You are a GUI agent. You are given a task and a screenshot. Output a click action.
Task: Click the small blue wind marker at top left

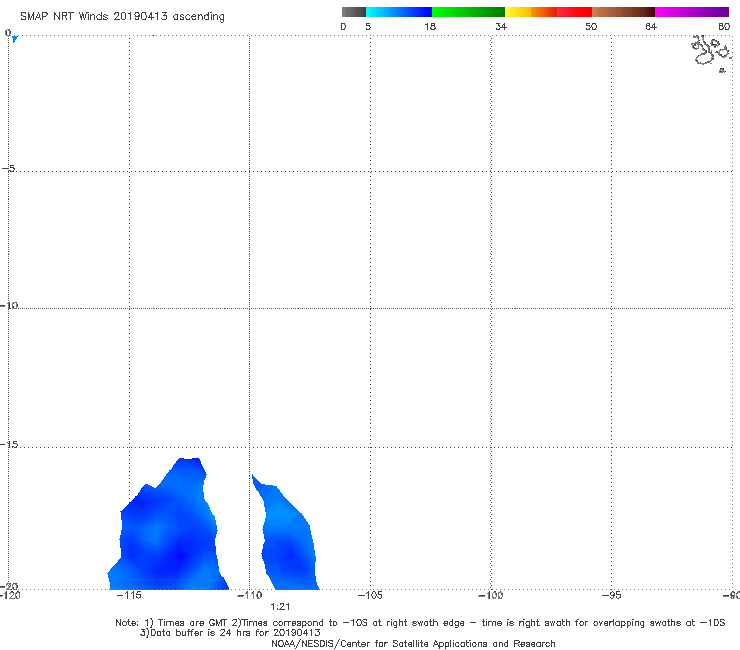coord(15,39)
